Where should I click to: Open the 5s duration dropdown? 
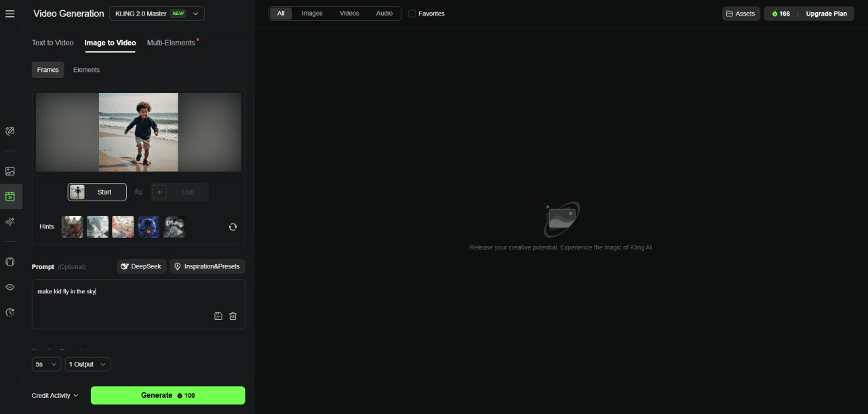[46, 365]
